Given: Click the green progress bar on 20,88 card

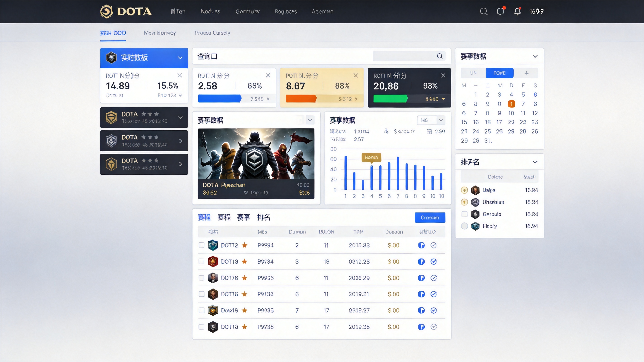Looking at the screenshot, I should pyautogui.click(x=390, y=99).
